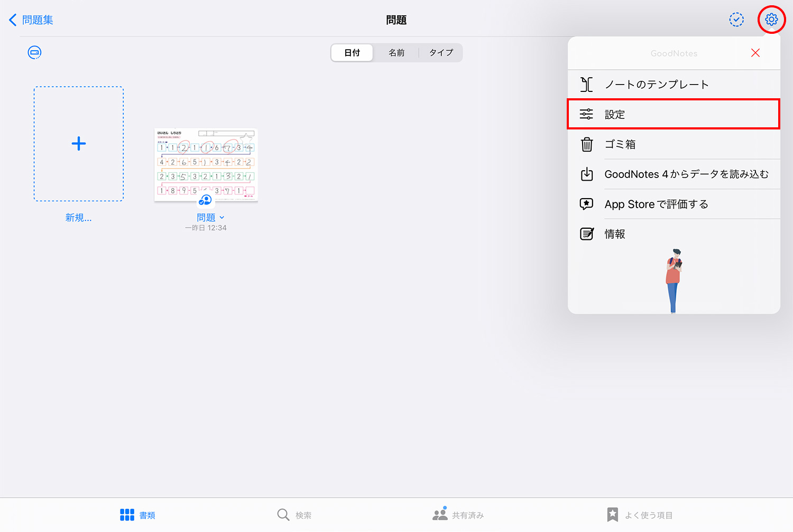
Task: Open ノートのテンプレート menu item
Action: click(x=674, y=85)
